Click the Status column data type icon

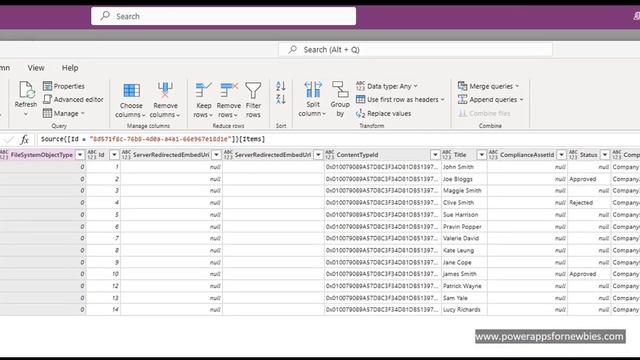coord(573,155)
